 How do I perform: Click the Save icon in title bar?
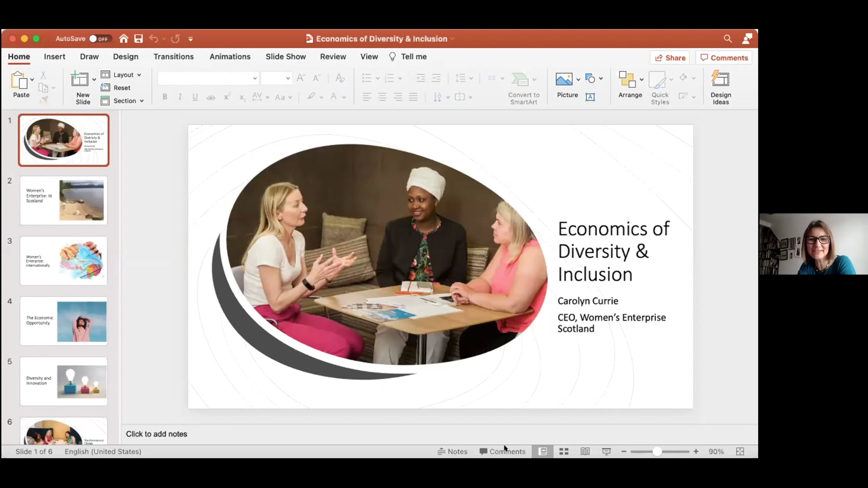(138, 39)
